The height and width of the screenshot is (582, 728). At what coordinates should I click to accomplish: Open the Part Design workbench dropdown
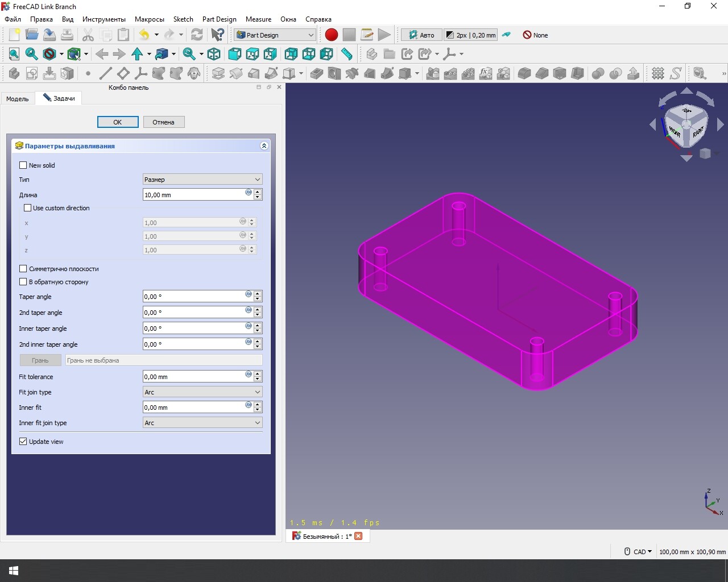coord(275,35)
